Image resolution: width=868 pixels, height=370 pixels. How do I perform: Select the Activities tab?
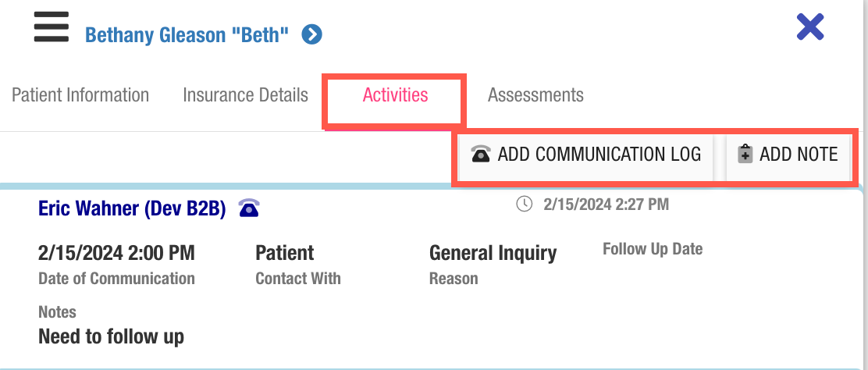coord(395,95)
